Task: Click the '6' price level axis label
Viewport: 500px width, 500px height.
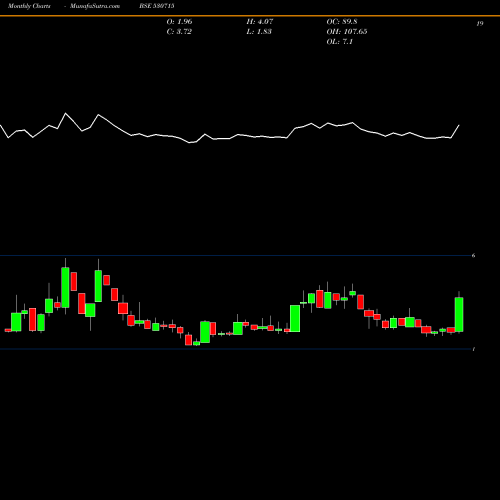Action: click(473, 255)
